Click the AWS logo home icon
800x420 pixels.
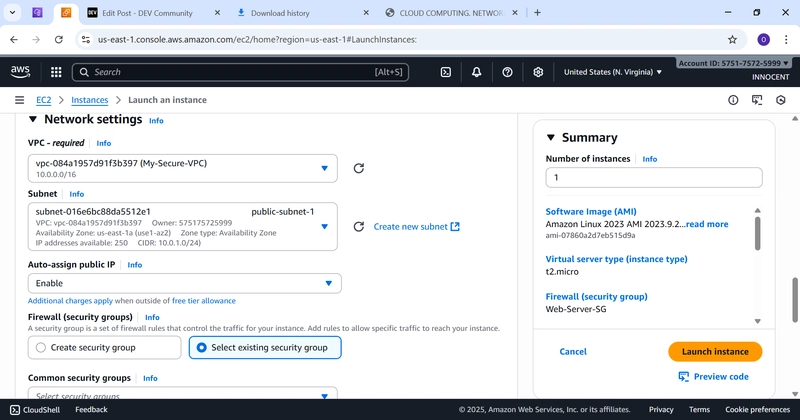(20, 72)
